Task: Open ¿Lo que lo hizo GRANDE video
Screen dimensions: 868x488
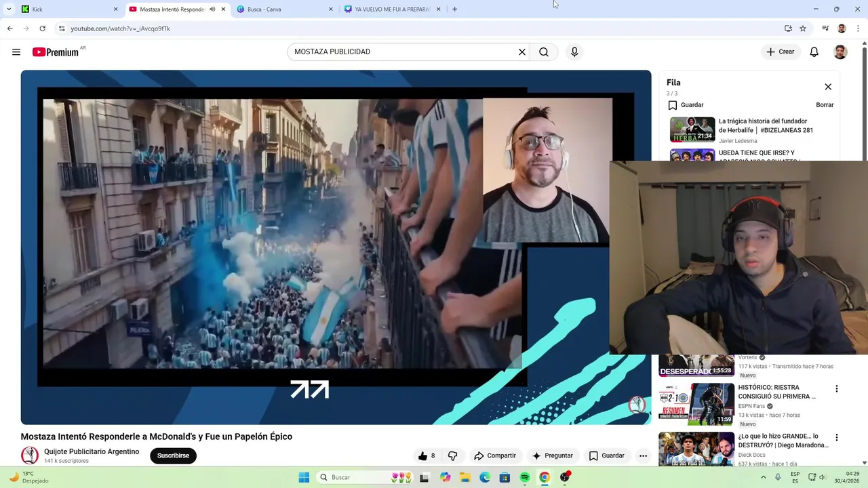Action: 696,449
